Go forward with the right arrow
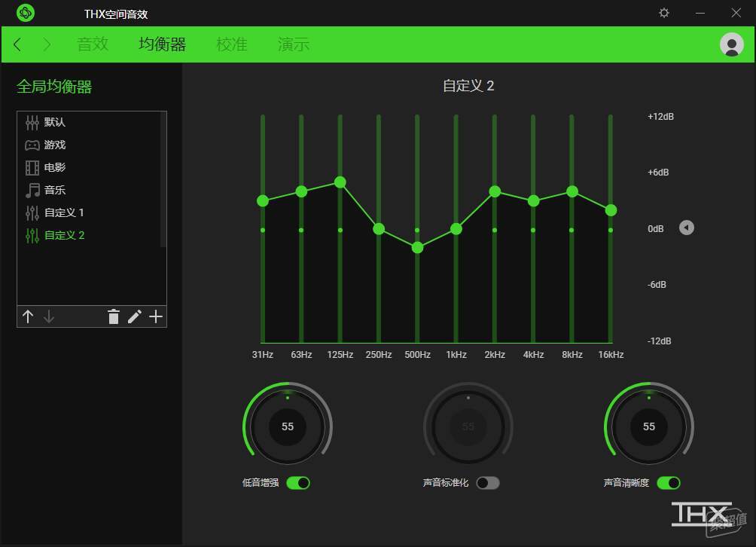 47,44
